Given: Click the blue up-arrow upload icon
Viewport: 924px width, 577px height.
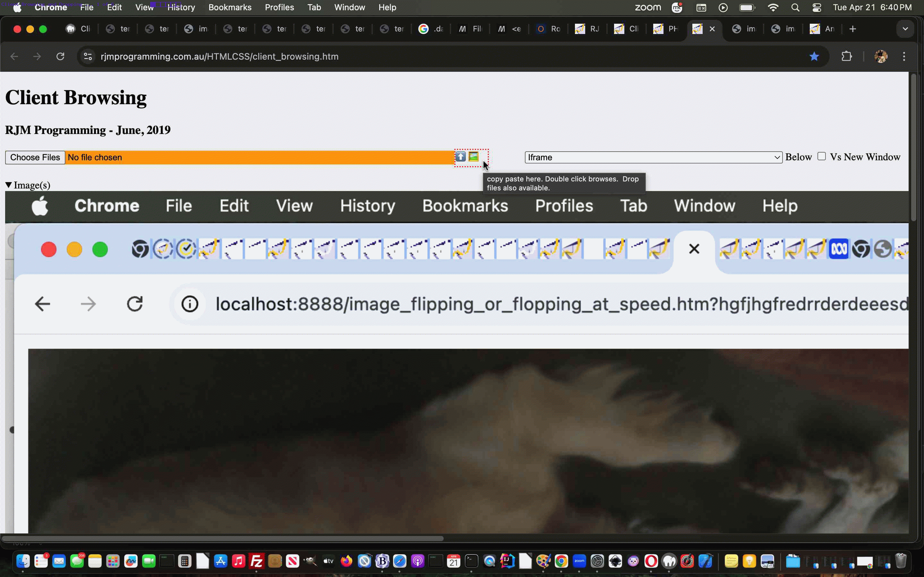Looking at the screenshot, I should pos(460,156).
